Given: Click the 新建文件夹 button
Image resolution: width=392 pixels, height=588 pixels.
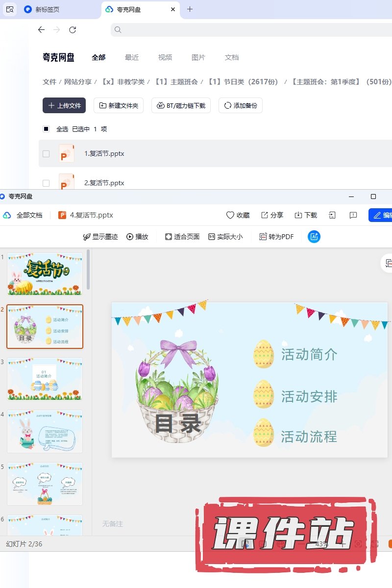Looking at the screenshot, I should pos(119,105).
